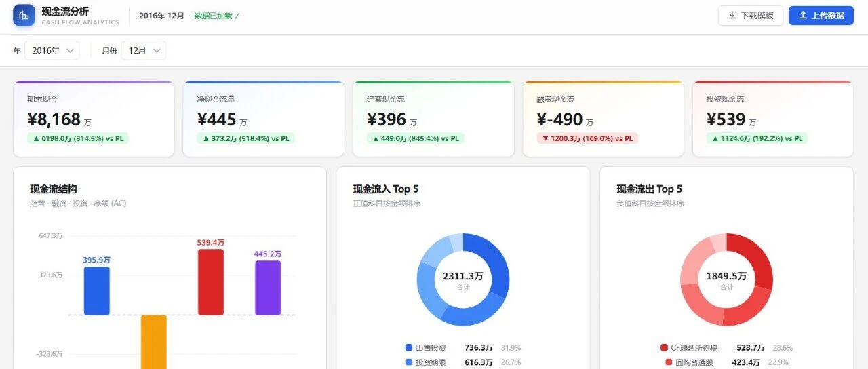The image size is (868, 369).
Task: Select the 融资现金流 ¥-490 card
Action: [x=603, y=119]
